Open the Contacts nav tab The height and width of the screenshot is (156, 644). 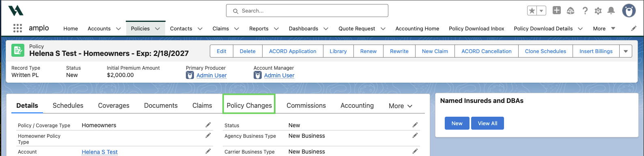pyautogui.click(x=181, y=28)
